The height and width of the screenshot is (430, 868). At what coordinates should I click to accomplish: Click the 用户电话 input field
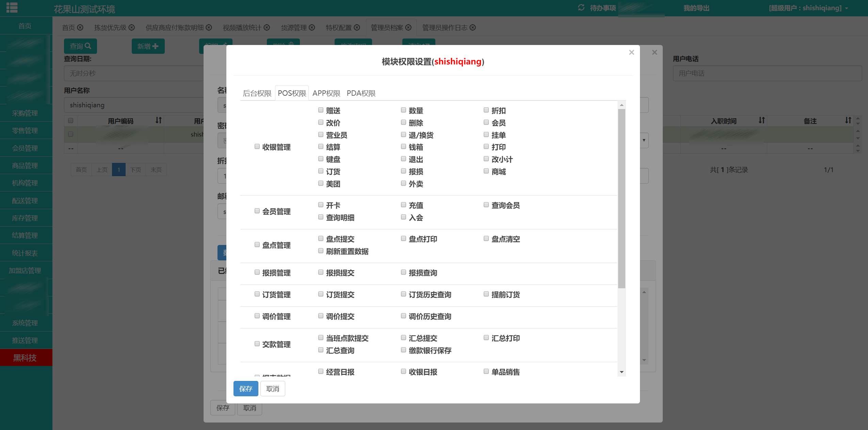pyautogui.click(x=767, y=73)
